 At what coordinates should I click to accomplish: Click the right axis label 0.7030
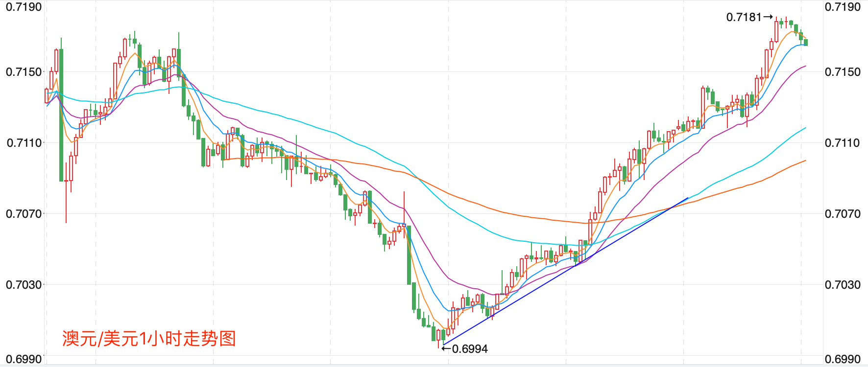pyautogui.click(x=843, y=285)
